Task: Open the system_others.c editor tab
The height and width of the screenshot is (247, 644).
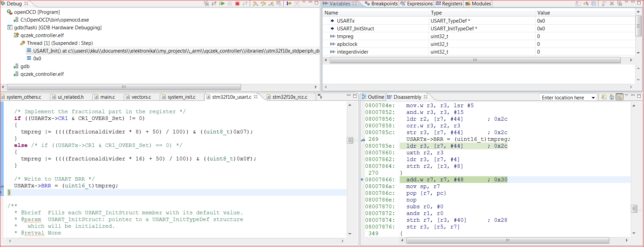Action: click(24, 97)
